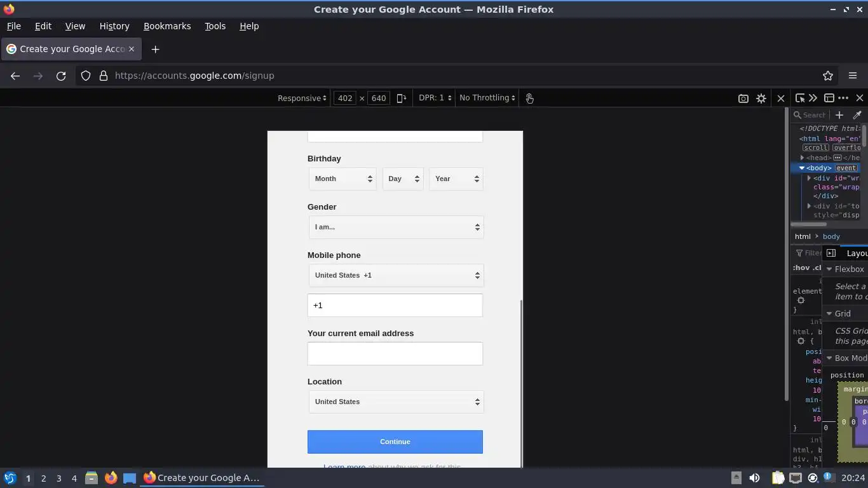Open the file manager in taskbar

tap(92, 478)
